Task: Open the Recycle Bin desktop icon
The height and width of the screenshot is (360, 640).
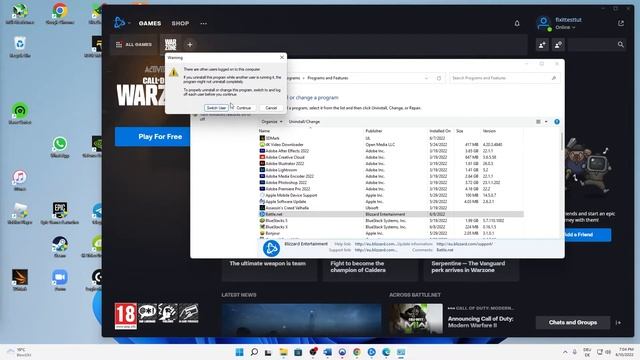Action: point(20,47)
